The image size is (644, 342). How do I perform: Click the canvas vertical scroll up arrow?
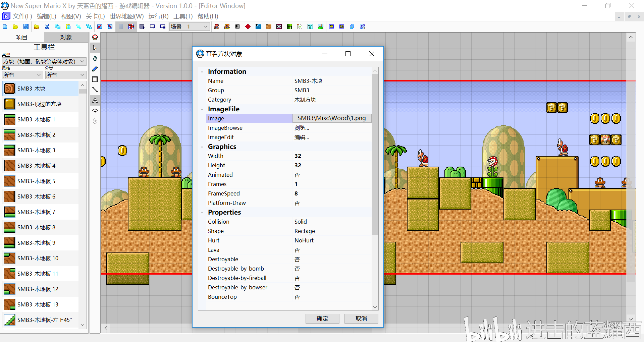pyautogui.click(x=631, y=37)
